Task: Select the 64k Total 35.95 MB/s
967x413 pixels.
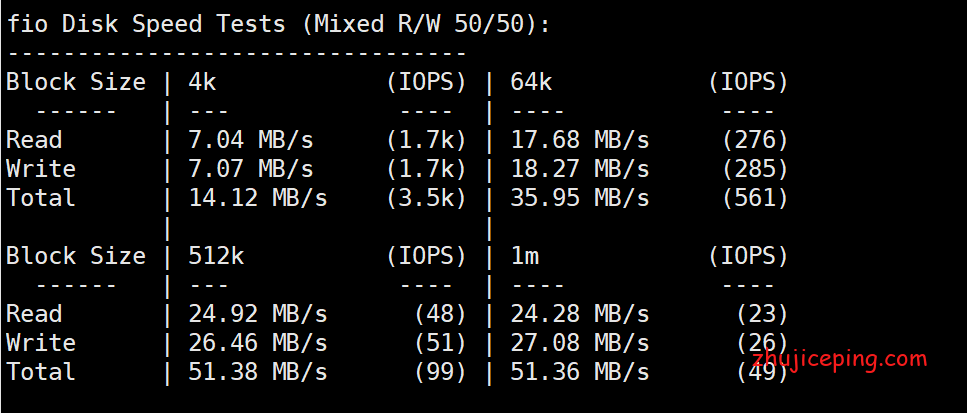Action: click(580, 198)
